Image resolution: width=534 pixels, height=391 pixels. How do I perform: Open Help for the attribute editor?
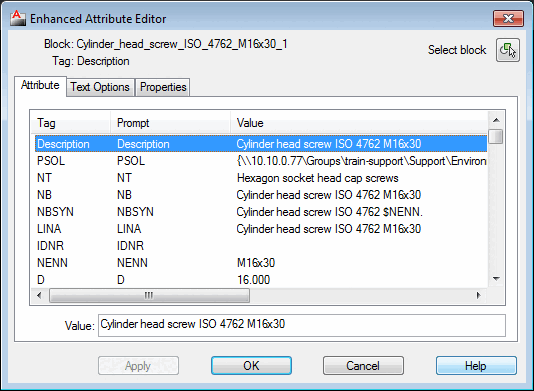(476, 366)
